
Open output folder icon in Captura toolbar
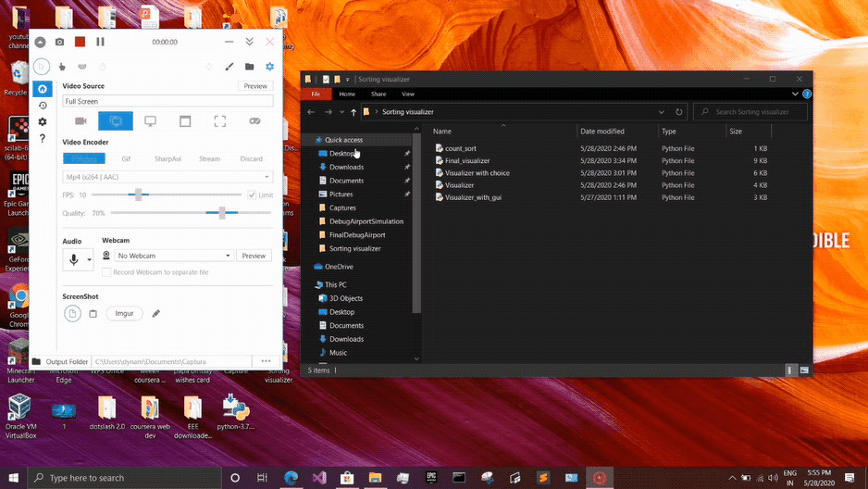pyautogui.click(x=250, y=67)
